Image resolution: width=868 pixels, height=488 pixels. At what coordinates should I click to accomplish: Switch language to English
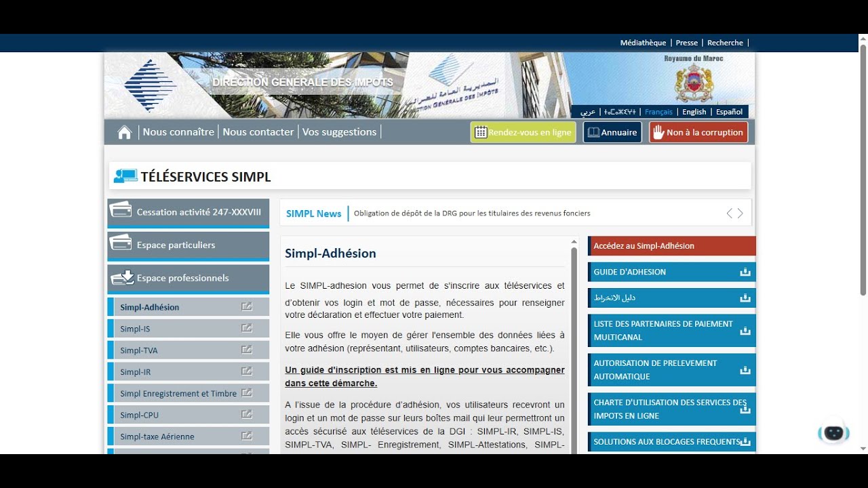click(x=694, y=112)
